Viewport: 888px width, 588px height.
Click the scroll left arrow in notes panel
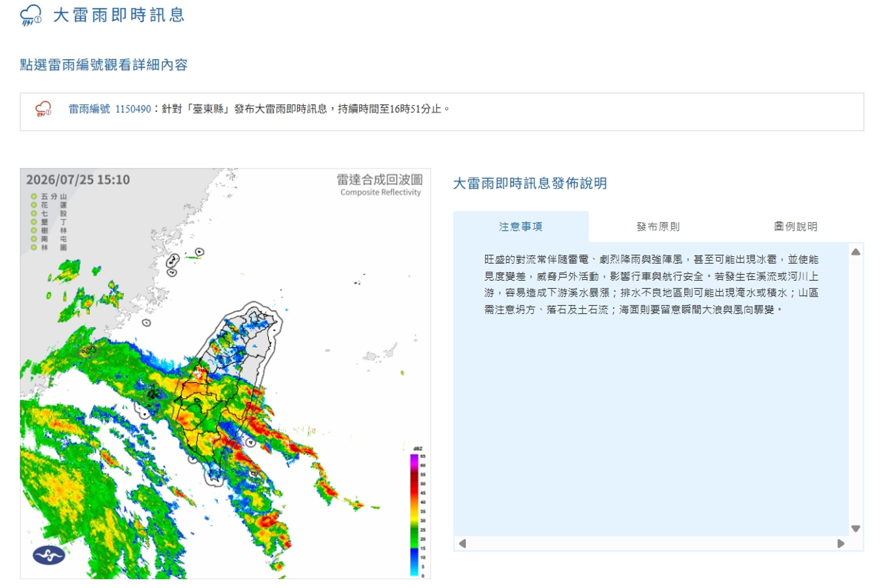[x=462, y=544]
